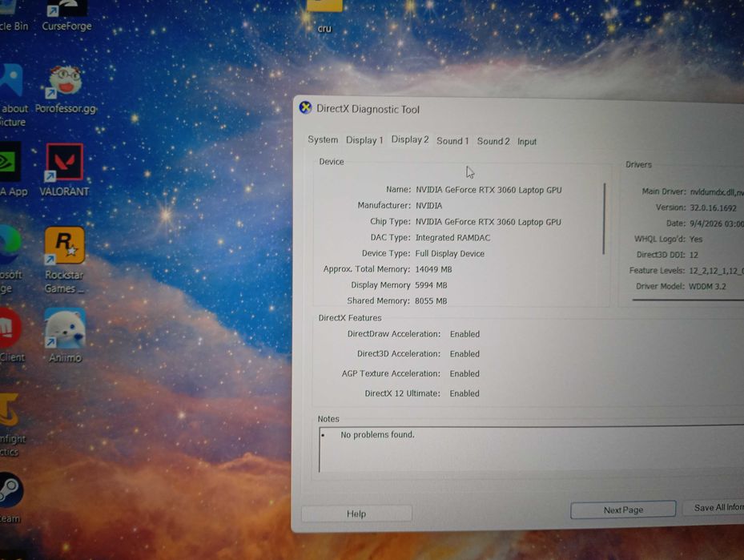The image size is (744, 560).
Task: Click the Manufacturer value NVIDIA
Action: (x=429, y=205)
